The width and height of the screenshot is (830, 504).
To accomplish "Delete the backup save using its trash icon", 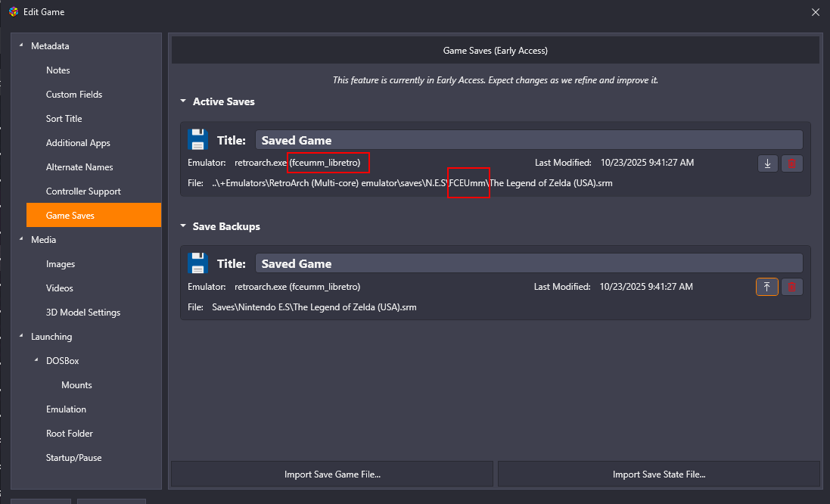I will coord(792,287).
